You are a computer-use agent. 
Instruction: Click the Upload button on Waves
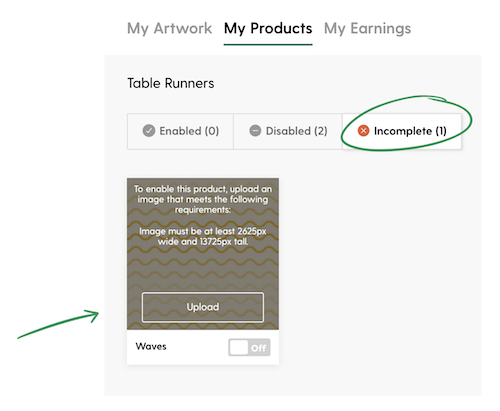203,307
